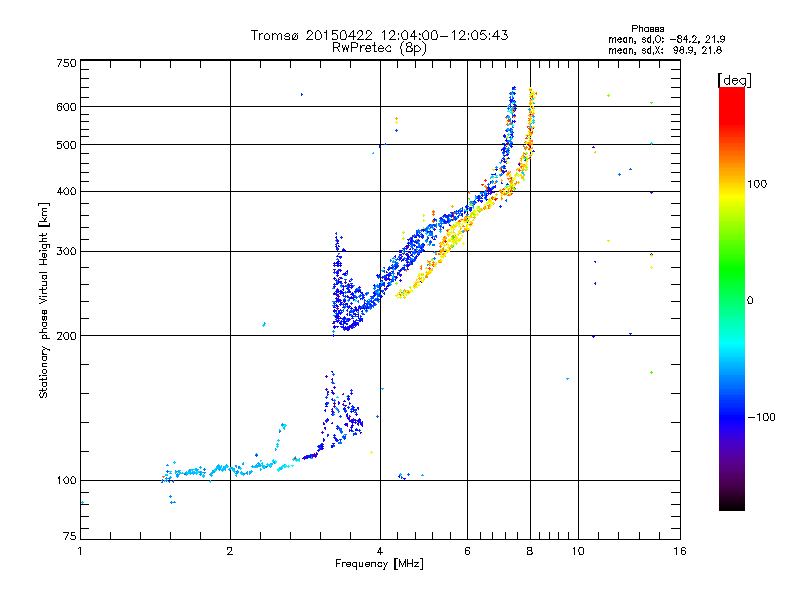The width and height of the screenshot is (800, 600).
Task: Click the x-axis tick label '6'
Action: coord(467,551)
